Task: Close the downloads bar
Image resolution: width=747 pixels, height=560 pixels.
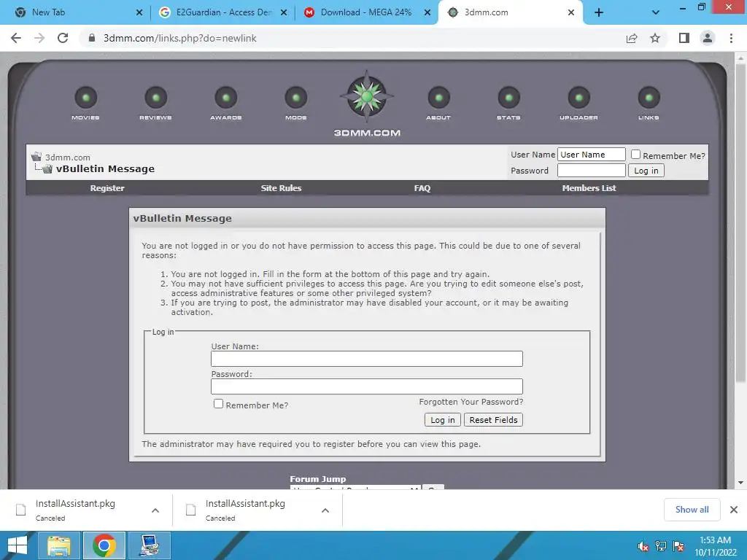Action: click(x=734, y=510)
